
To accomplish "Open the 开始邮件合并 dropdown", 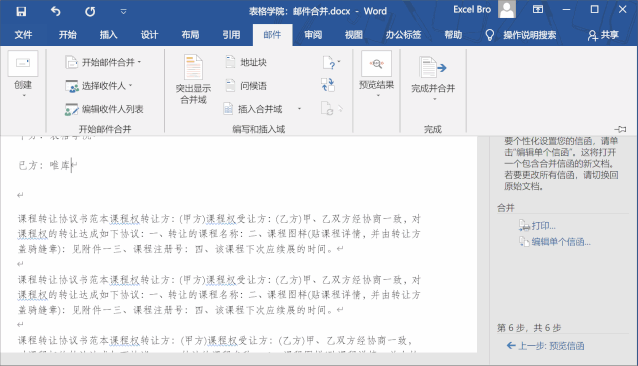I will [103, 62].
